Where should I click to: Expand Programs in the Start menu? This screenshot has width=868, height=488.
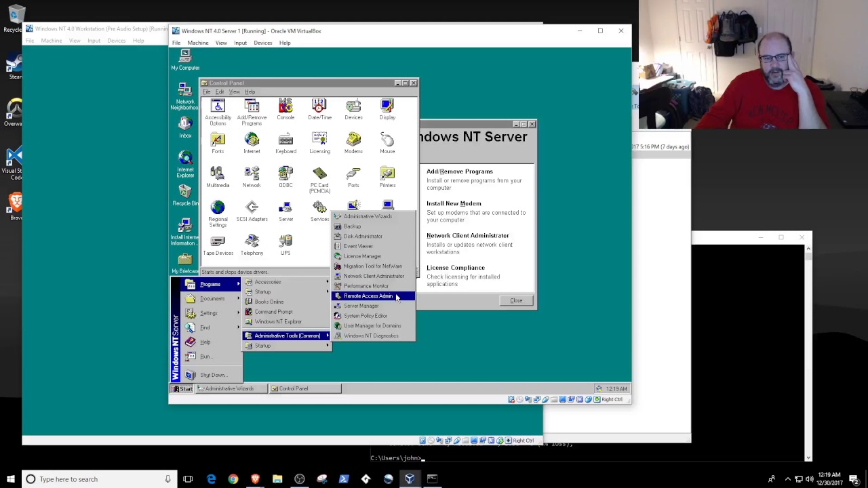[208, 284]
